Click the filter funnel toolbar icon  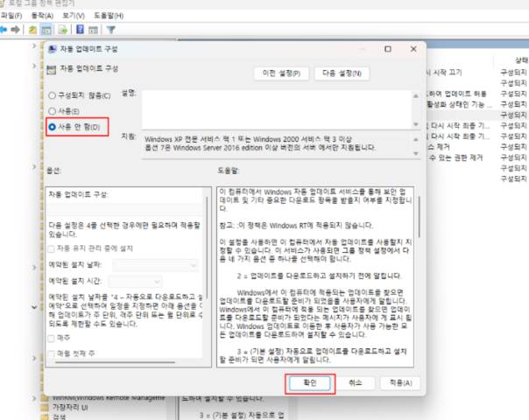(x=110, y=30)
